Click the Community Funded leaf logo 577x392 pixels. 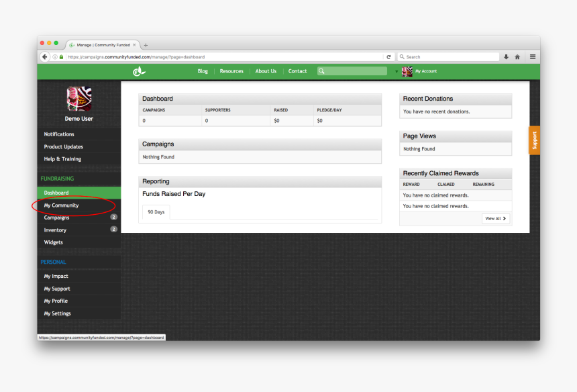click(x=139, y=71)
